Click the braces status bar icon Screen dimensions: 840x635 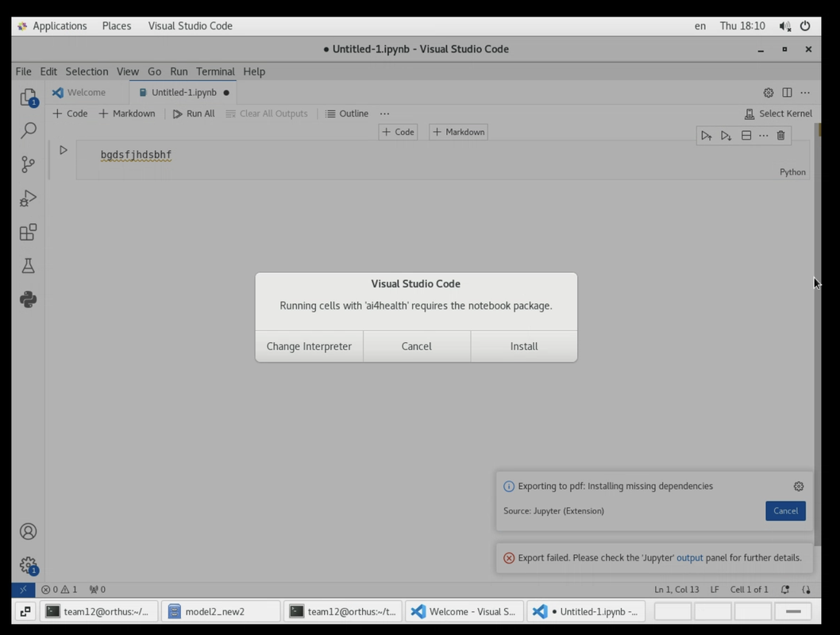tap(806, 590)
